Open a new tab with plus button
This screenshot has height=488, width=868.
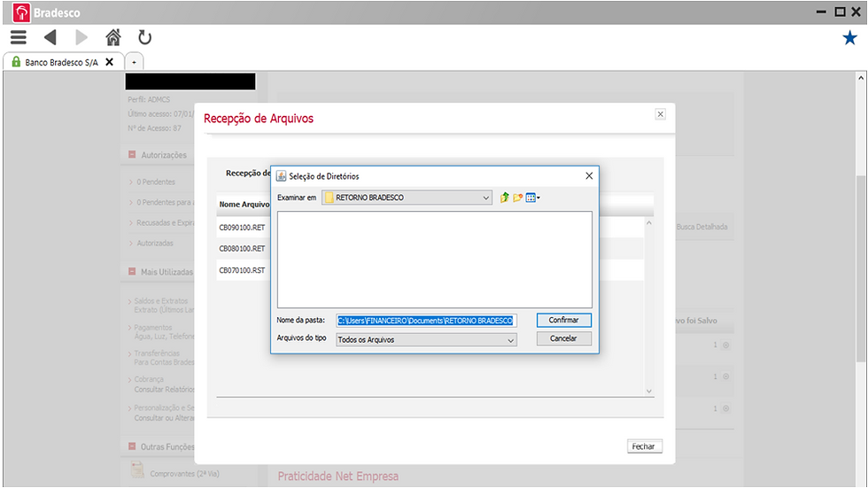pos(134,62)
